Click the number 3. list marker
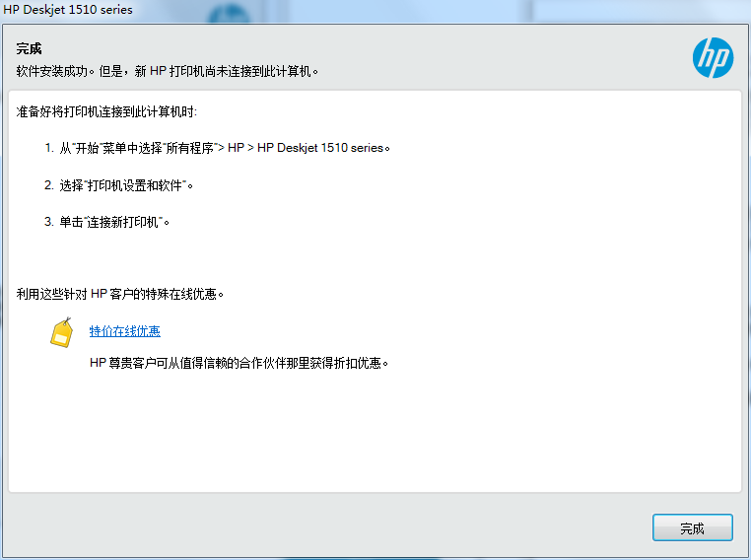 click(x=48, y=222)
